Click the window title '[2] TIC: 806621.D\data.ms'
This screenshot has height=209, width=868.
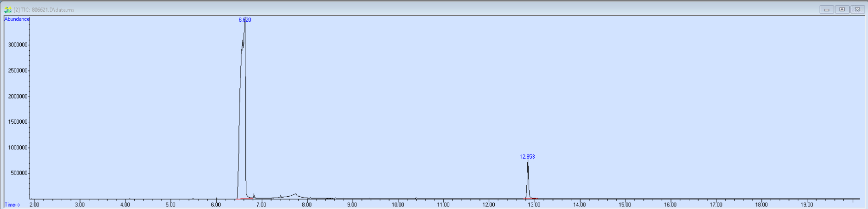click(44, 10)
